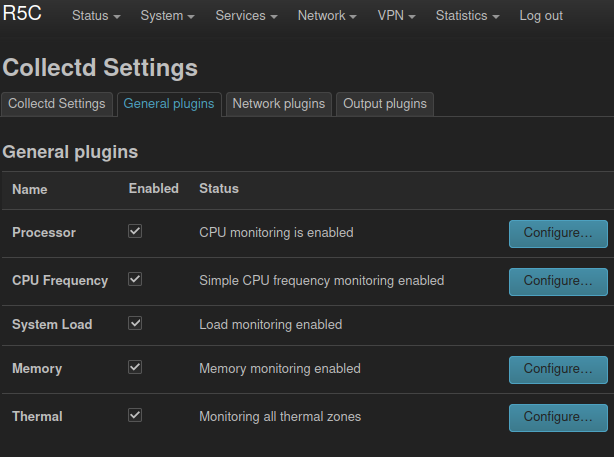Image resolution: width=614 pixels, height=457 pixels.
Task: Open the Status dropdown menu
Action: (x=96, y=16)
